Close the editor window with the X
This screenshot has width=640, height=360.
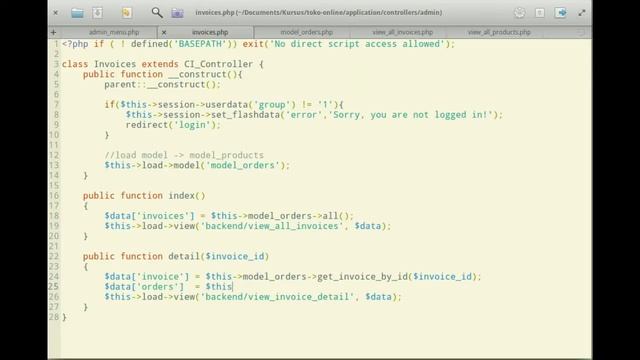pos(56,13)
